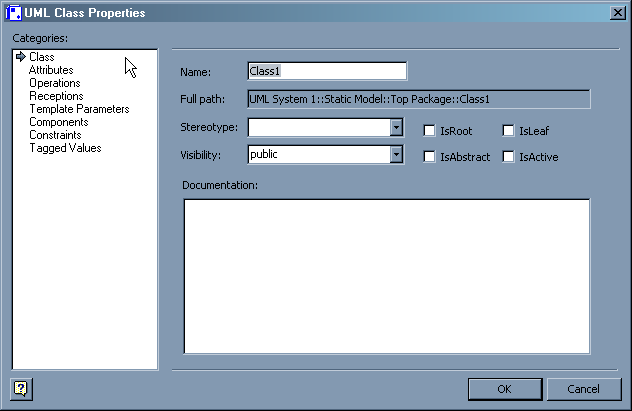632x411 pixels.
Task: Enable the IsActive checkbox
Action: 508,157
